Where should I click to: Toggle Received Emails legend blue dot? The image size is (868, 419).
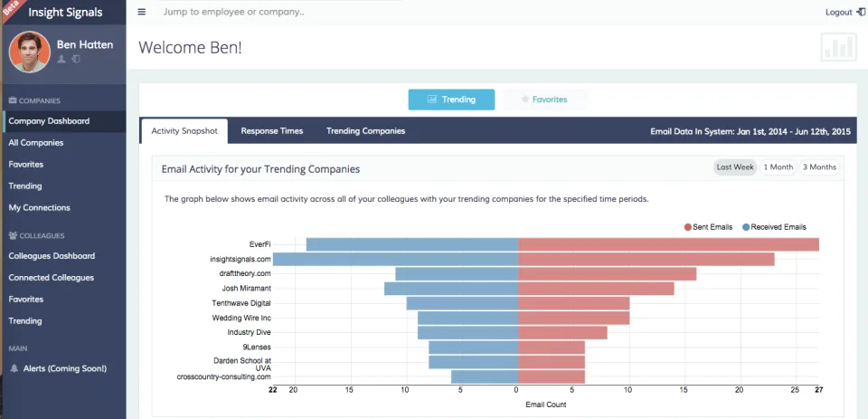coord(746,227)
